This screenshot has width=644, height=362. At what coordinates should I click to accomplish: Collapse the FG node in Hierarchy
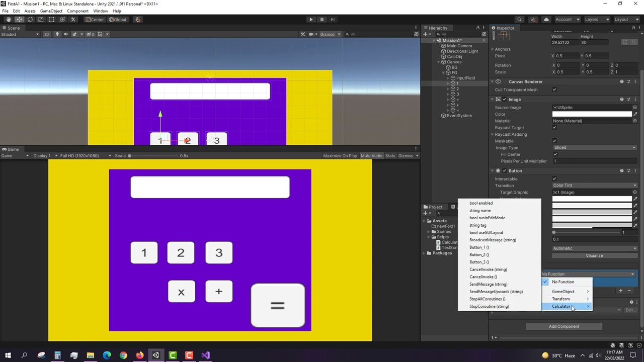[443, 73]
